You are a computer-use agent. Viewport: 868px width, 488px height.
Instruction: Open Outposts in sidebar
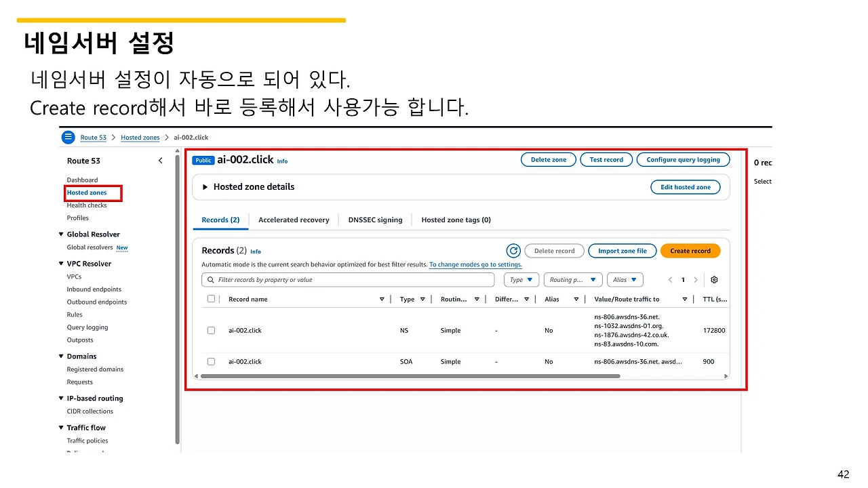80,340
